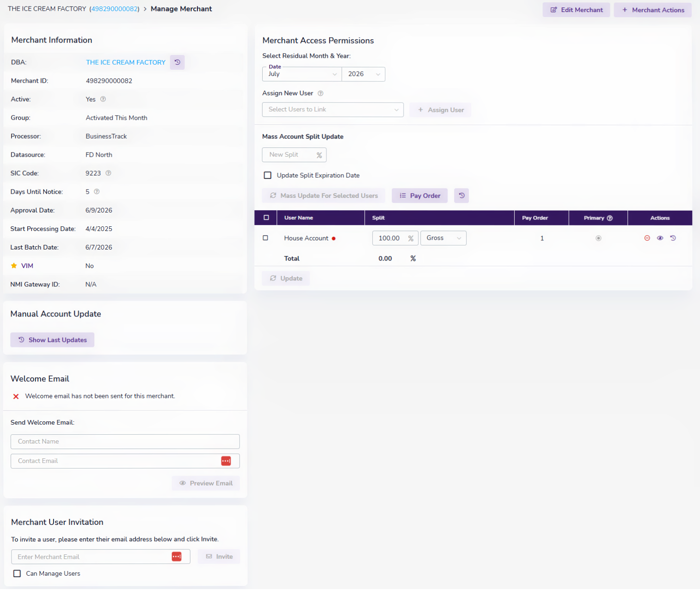Open the residual year dropdown showing 2026
Viewport: 700px width, 590px height.
coord(363,74)
